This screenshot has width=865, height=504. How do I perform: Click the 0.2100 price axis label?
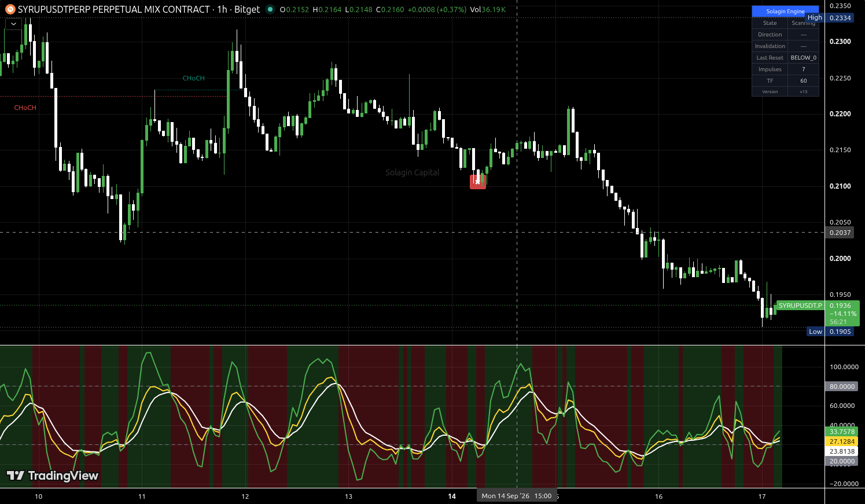pyautogui.click(x=840, y=186)
